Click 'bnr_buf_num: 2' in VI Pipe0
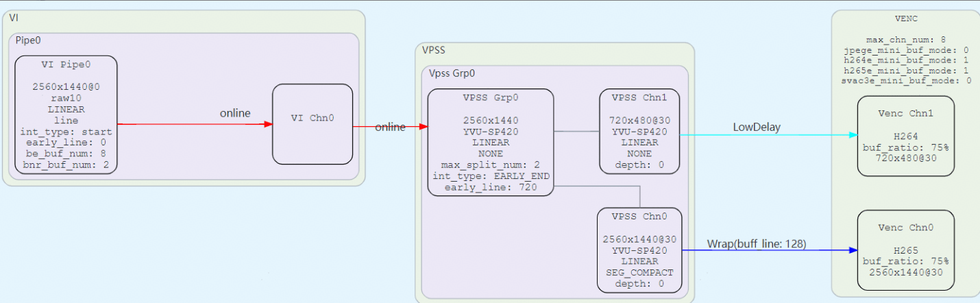The height and width of the screenshot is (303, 980). (x=66, y=165)
